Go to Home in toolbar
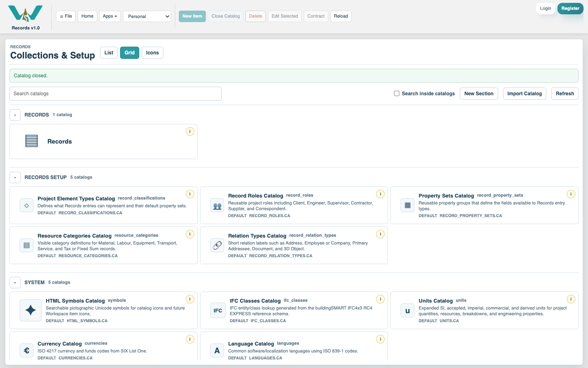This screenshot has height=368, width=588. tap(87, 16)
